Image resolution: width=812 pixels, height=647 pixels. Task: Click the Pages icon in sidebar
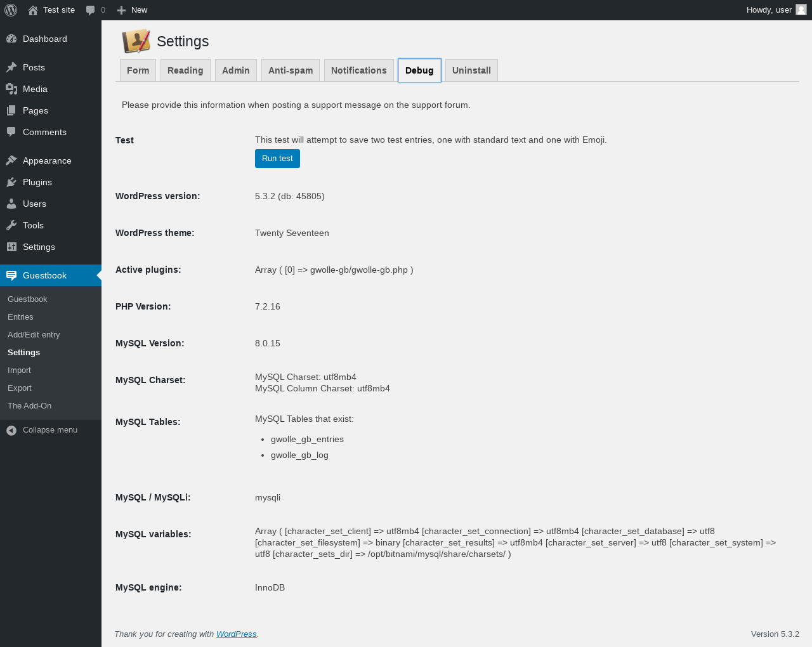click(11, 110)
